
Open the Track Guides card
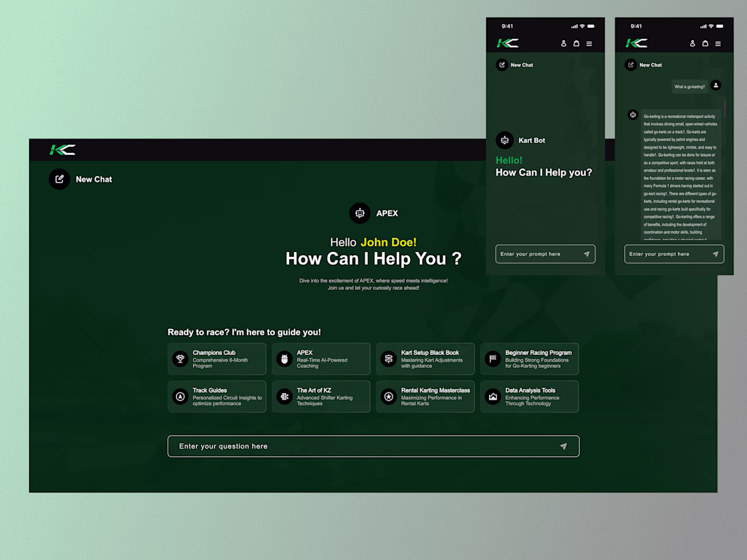217,396
